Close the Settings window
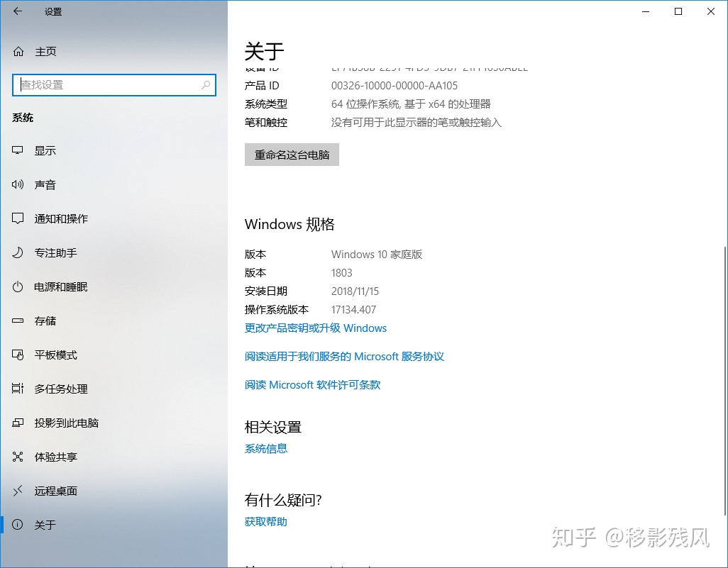Screen dimensions: 728x568 [711, 11]
